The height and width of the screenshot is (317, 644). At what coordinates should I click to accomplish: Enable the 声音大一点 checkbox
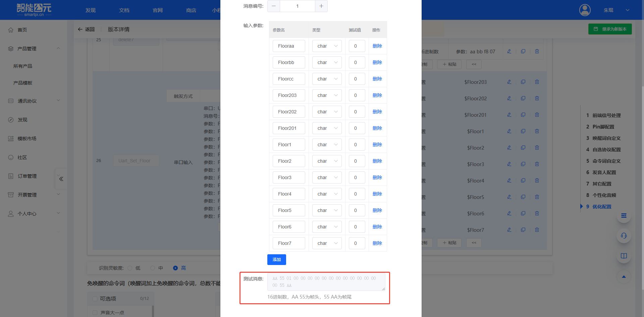tap(95, 312)
